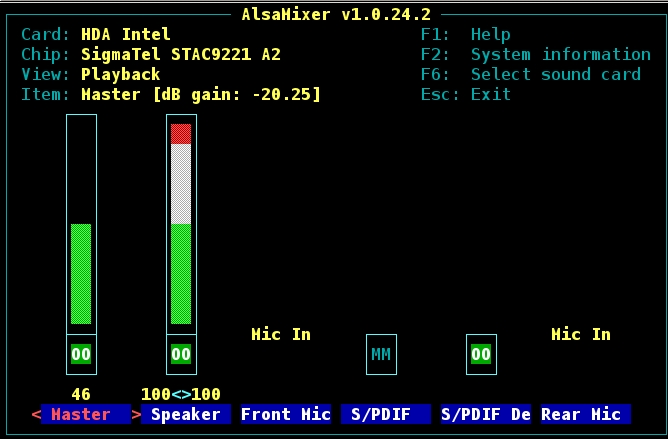This screenshot has width=668, height=439.
Task: Select the Front Mic channel
Action: click(x=286, y=414)
